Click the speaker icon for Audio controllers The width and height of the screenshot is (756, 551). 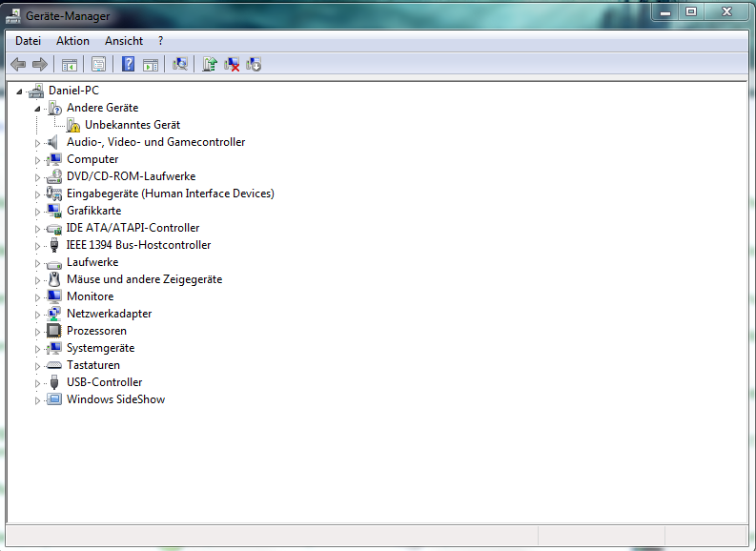[x=53, y=142]
